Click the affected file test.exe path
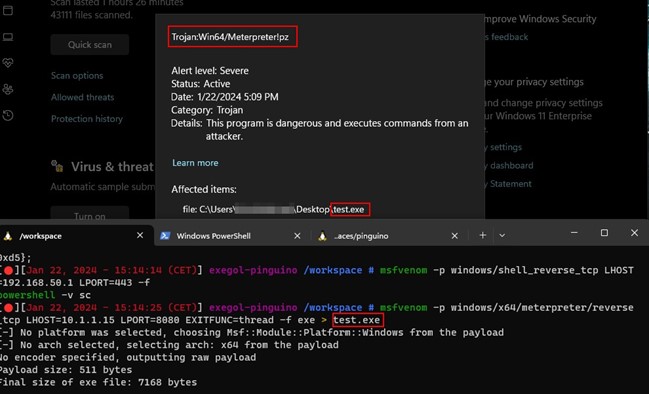The width and height of the screenshot is (649, 394). point(274,209)
